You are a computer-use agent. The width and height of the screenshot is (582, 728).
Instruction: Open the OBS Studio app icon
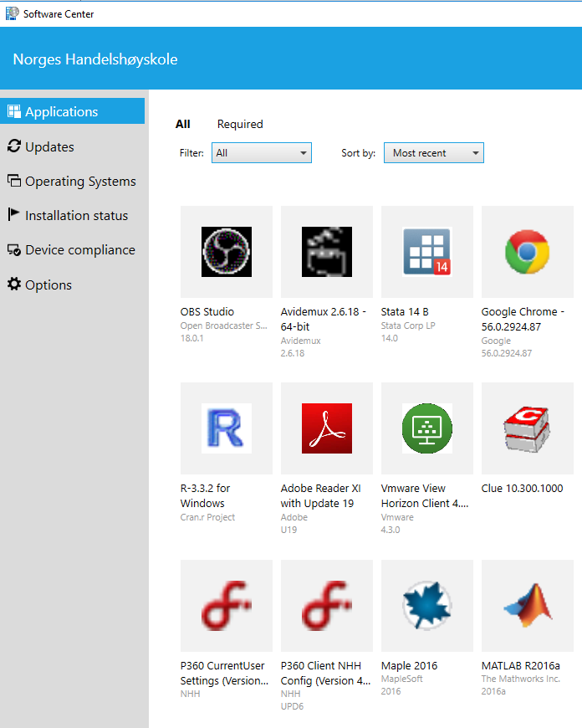tap(227, 252)
